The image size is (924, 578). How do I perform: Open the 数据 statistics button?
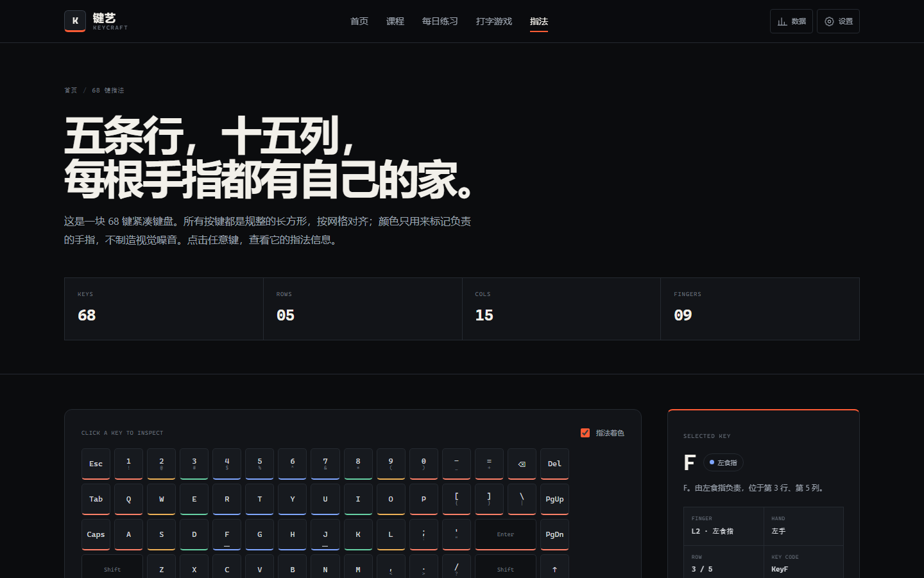[x=791, y=21]
